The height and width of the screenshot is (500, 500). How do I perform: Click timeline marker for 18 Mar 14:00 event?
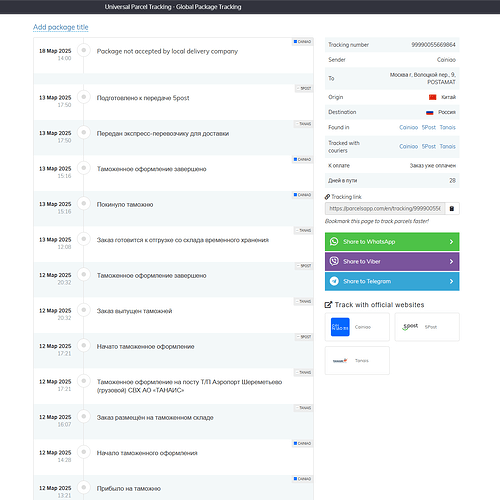pyautogui.click(x=84, y=50)
